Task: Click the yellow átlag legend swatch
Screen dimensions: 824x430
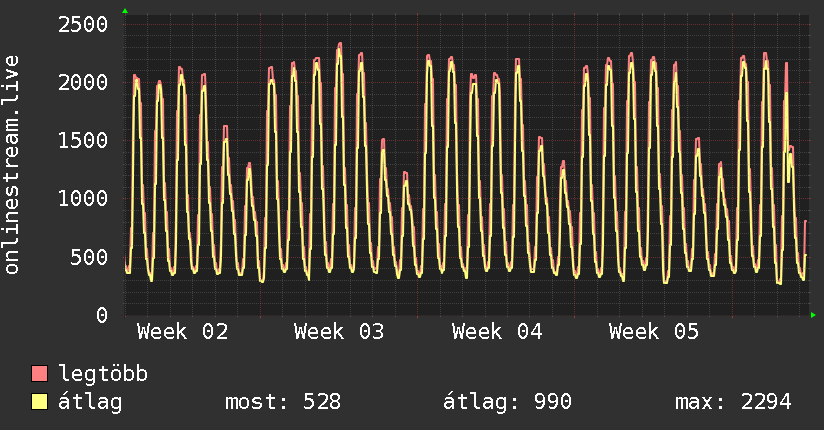Action: click(x=40, y=402)
